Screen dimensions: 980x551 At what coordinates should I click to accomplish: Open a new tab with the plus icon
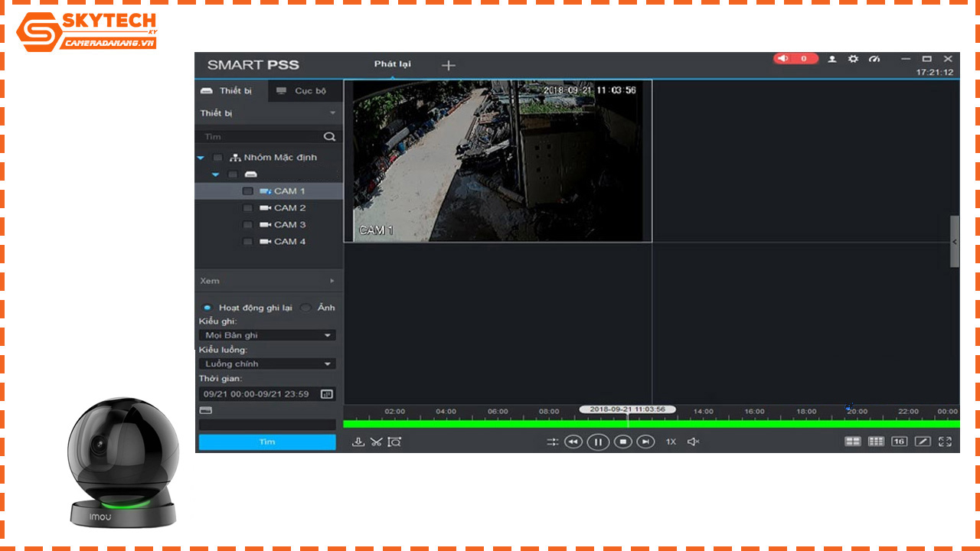(x=448, y=65)
